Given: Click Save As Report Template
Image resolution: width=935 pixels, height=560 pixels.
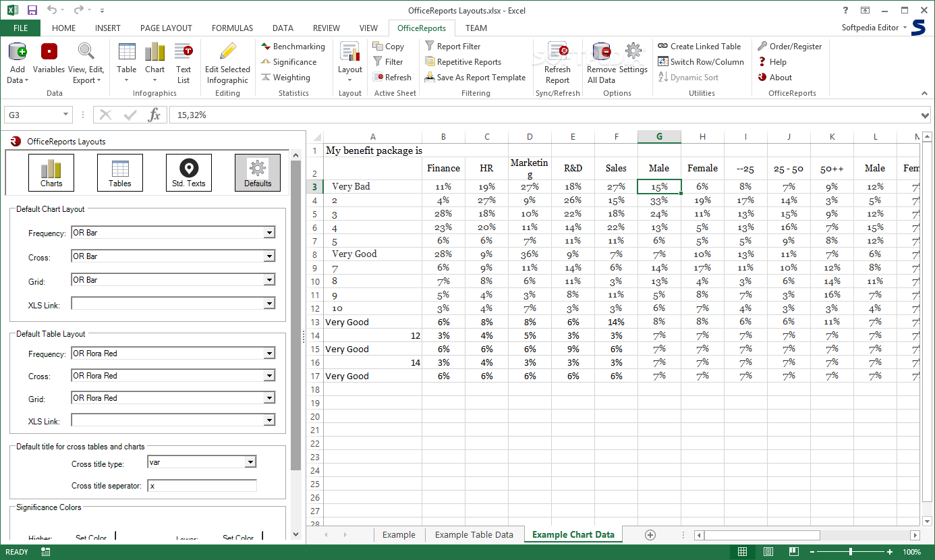Looking at the screenshot, I should click(475, 78).
